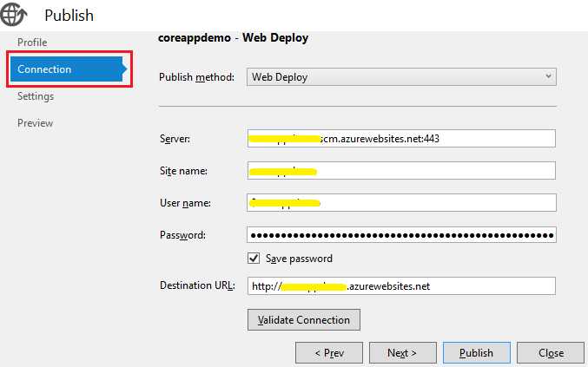The height and width of the screenshot is (367, 588).
Task: Open the Profile step
Action: pos(32,43)
